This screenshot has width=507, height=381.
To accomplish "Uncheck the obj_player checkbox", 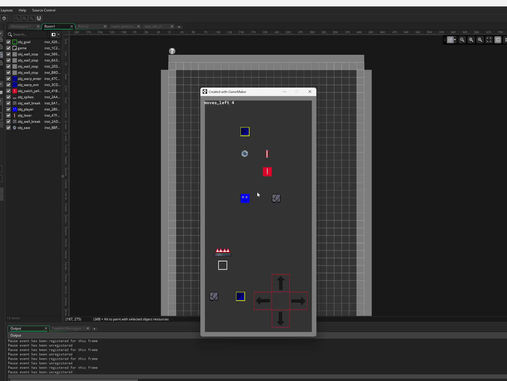I will (9, 109).
